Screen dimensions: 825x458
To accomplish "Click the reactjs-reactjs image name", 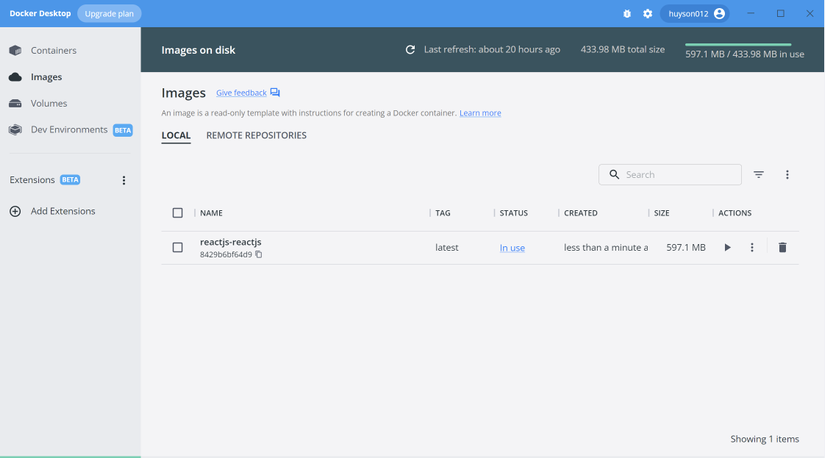I will tap(230, 242).
